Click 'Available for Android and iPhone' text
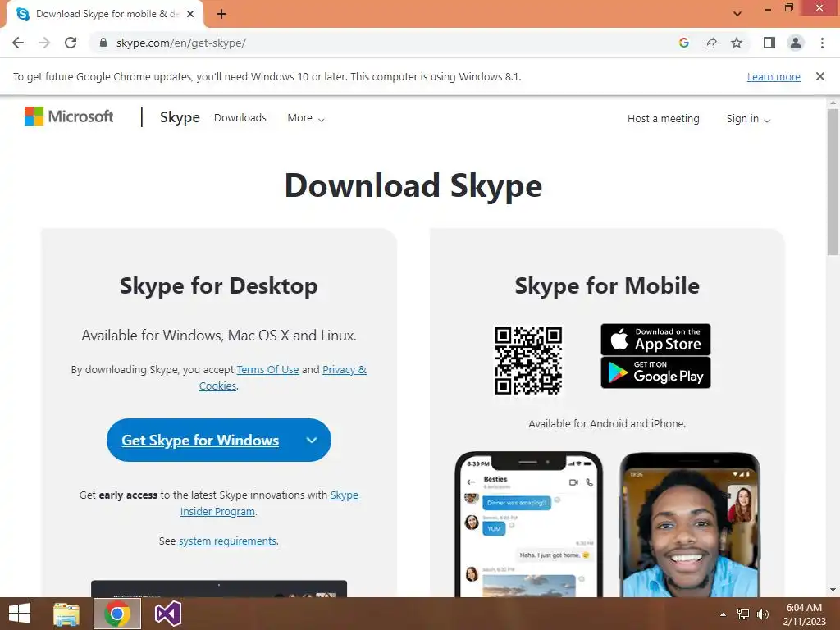Viewport: 840px width, 630px height. [607, 424]
